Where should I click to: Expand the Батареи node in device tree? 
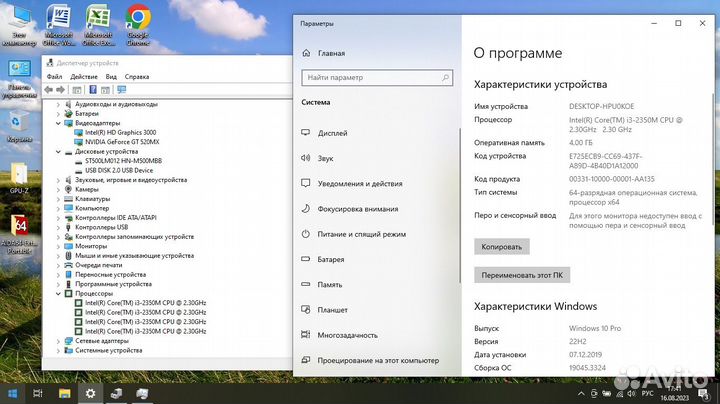[x=58, y=114]
